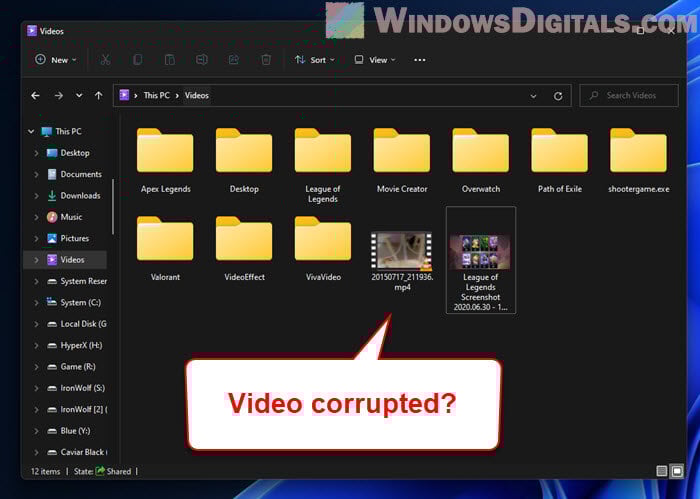700x499 pixels.
Task: Open recent locations dropdown chevron
Action: [79, 96]
